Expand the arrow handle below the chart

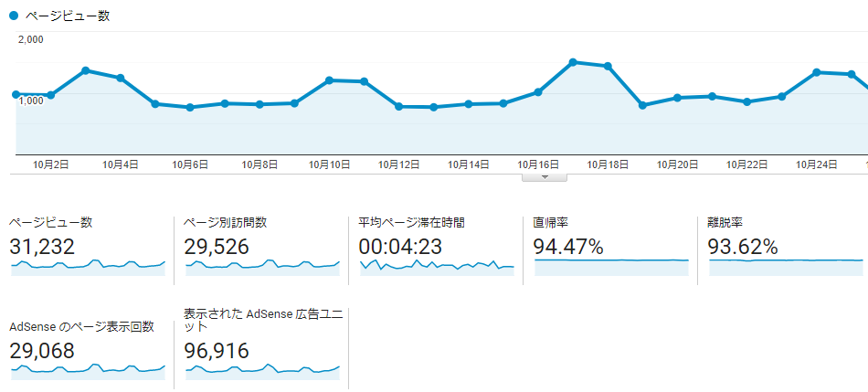click(x=545, y=177)
